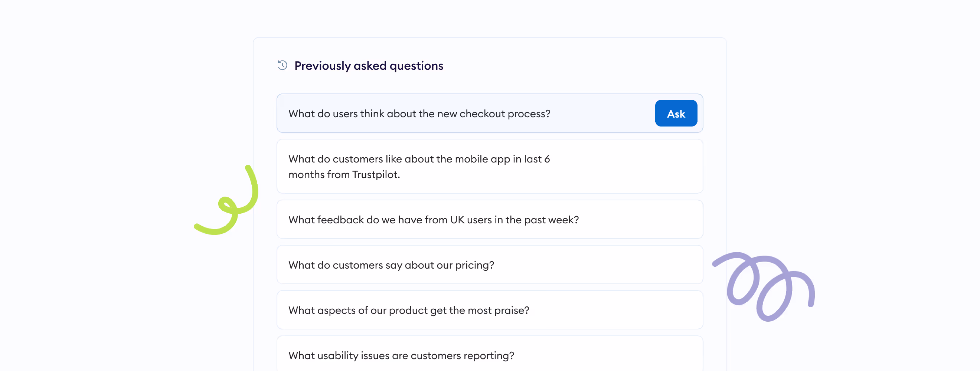Screen dimensions: 980x371
Task: Click the word "checkout" in the highlighted question
Action: (482, 114)
